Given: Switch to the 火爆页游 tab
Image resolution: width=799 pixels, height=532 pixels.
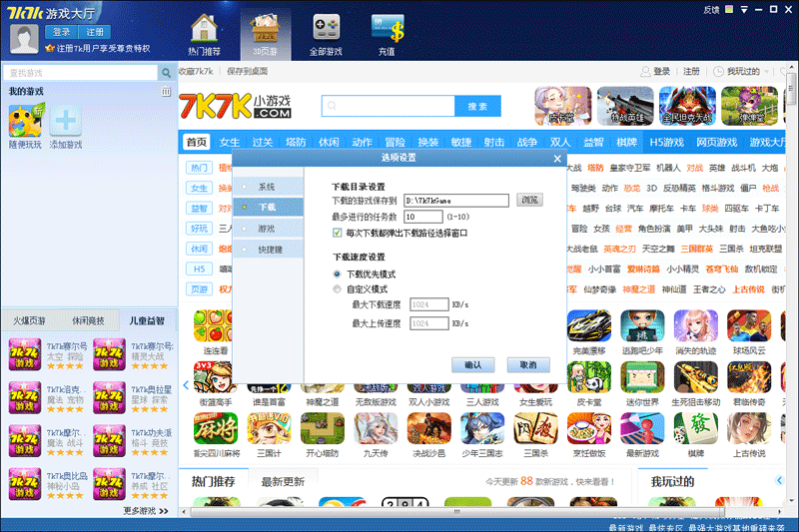Looking at the screenshot, I should (30, 320).
